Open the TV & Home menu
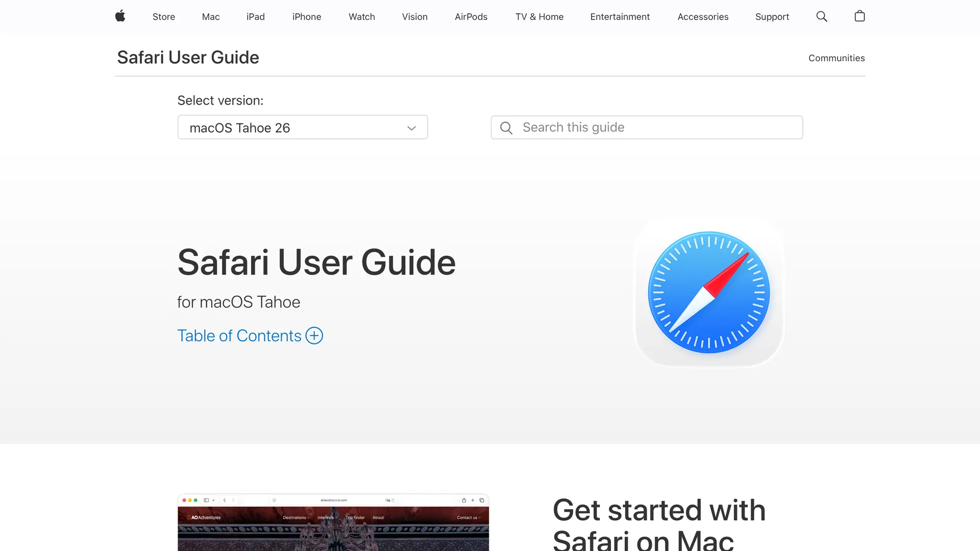This screenshot has width=980, height=551. tap(540, 17)
